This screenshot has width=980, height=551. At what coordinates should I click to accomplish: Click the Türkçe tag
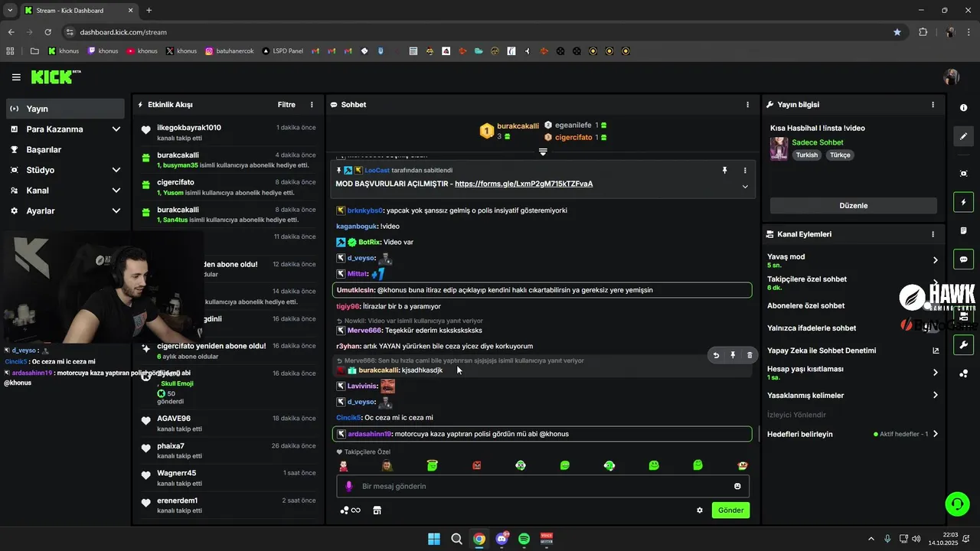(840, 155)
